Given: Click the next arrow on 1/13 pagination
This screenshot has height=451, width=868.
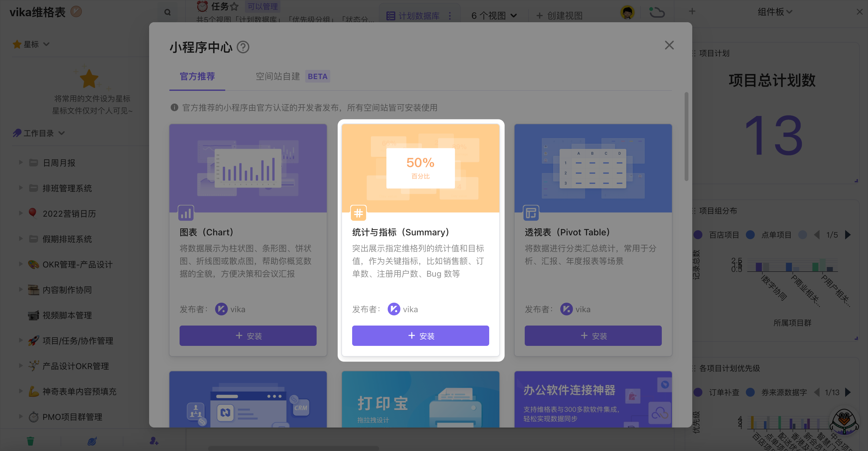Looking at the screenshot, I should point(848,392).
